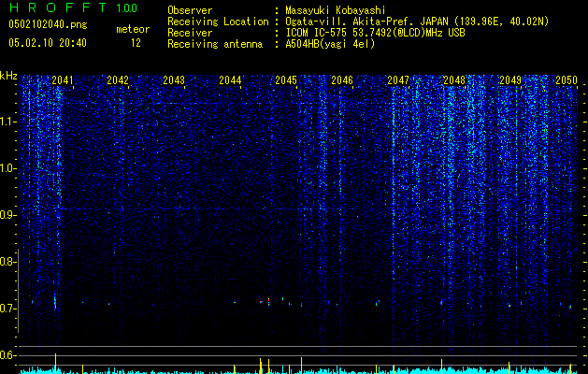Click the 2049 time tick label
Image resolution: width=588 pixels, height=374 pixels.
510,80
